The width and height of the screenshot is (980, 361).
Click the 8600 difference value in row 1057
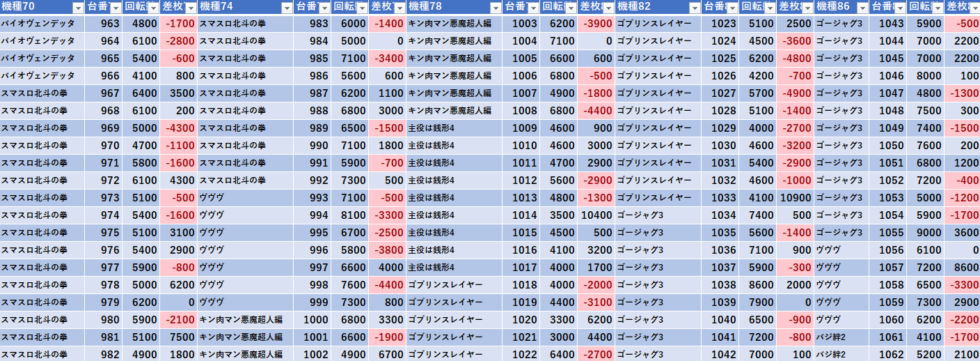963,268
